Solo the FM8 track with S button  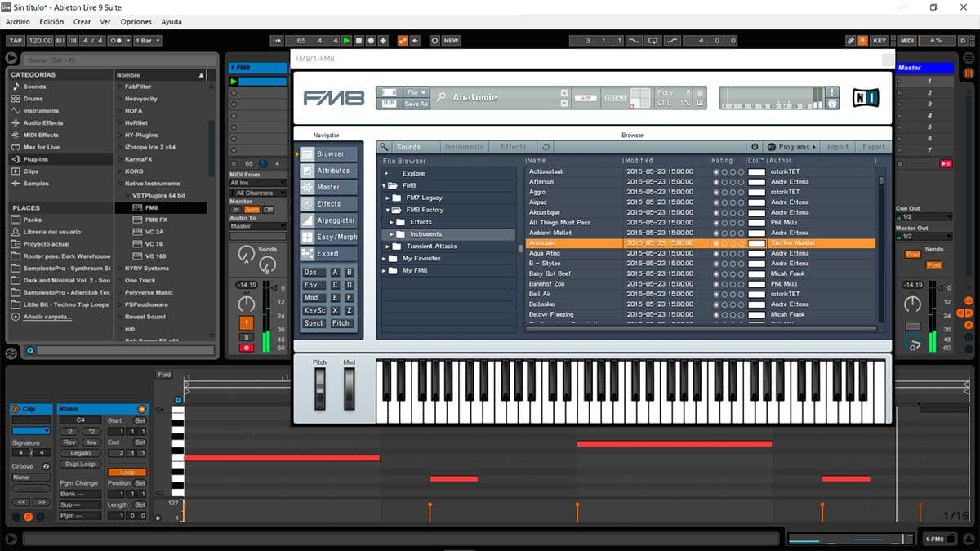click(x=246, y=337)
